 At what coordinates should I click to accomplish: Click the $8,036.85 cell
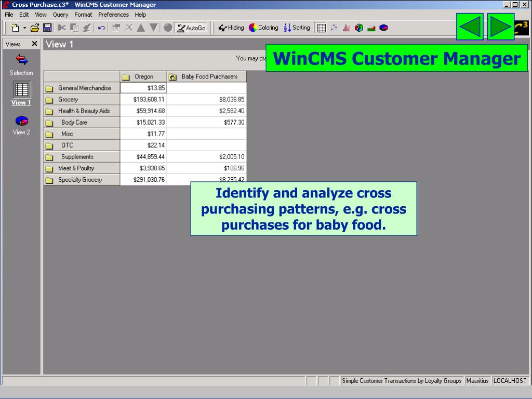[207, 99]
